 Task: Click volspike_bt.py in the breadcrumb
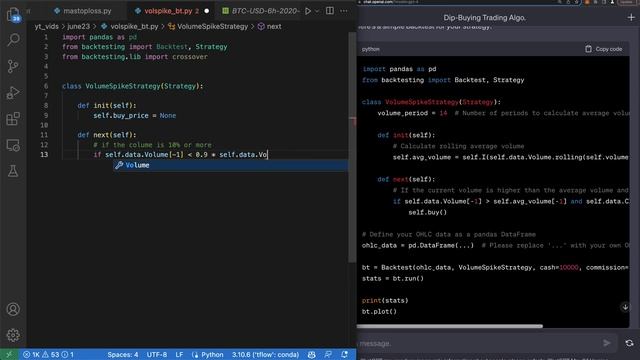(134, 26)
